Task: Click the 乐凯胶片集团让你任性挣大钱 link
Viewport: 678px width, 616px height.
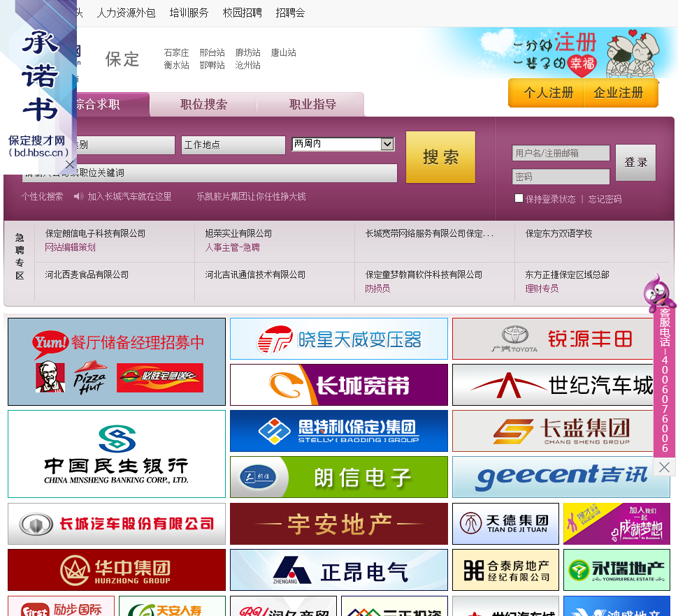Action: coord(251,196)
